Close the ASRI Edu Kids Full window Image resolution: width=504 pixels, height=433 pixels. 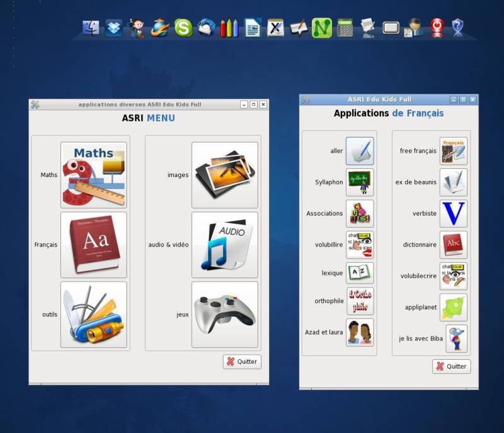pos(472,100)
